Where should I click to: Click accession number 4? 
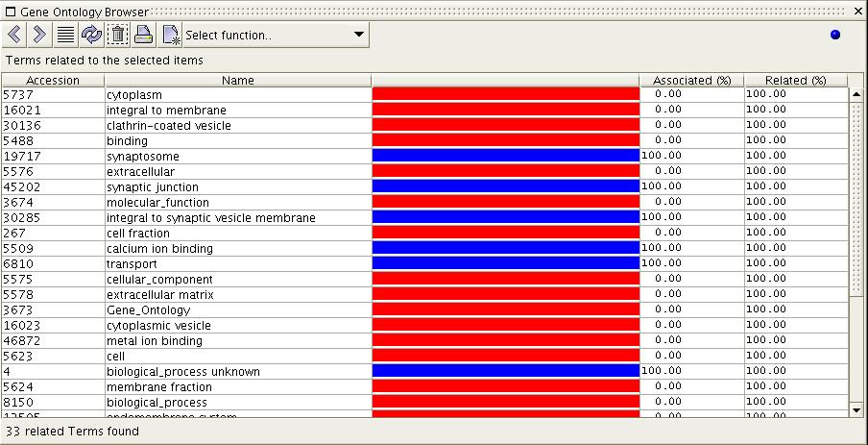point(7,372)
